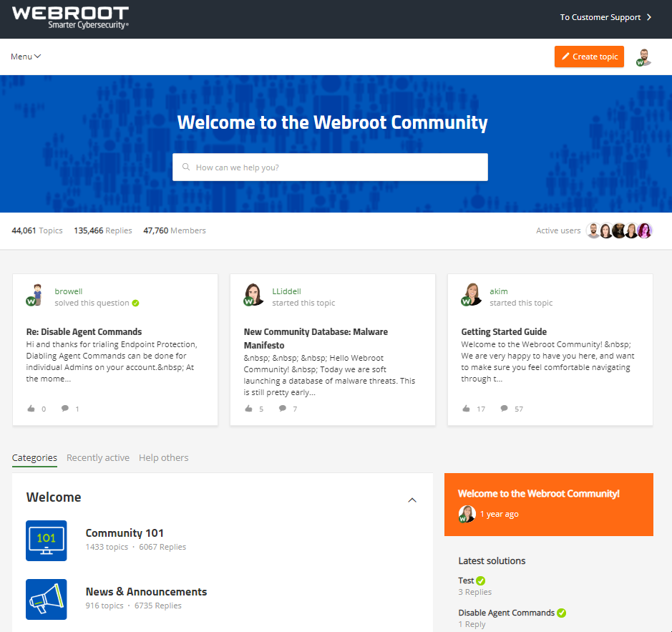The width and height of the screenshot is (672, 632).
Task: Click the solved checkmark on browell's card
Action: point(135,303)
